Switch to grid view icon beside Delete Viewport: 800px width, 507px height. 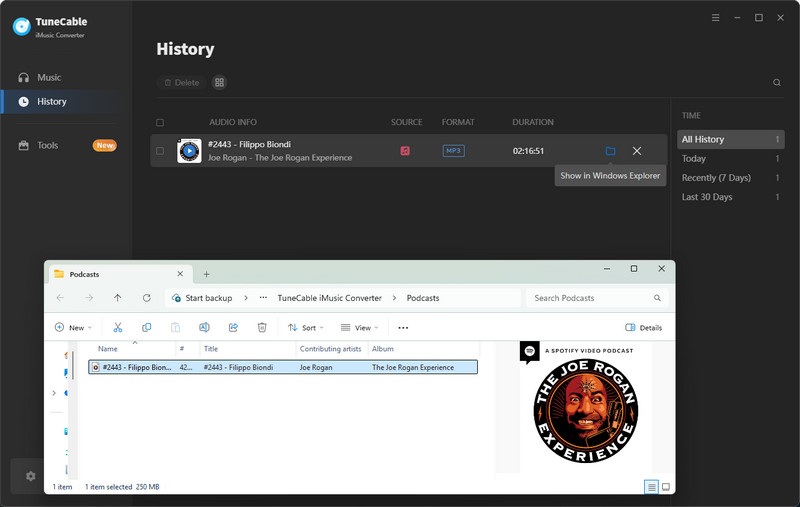pyautogui.click(x=220, y=83)
